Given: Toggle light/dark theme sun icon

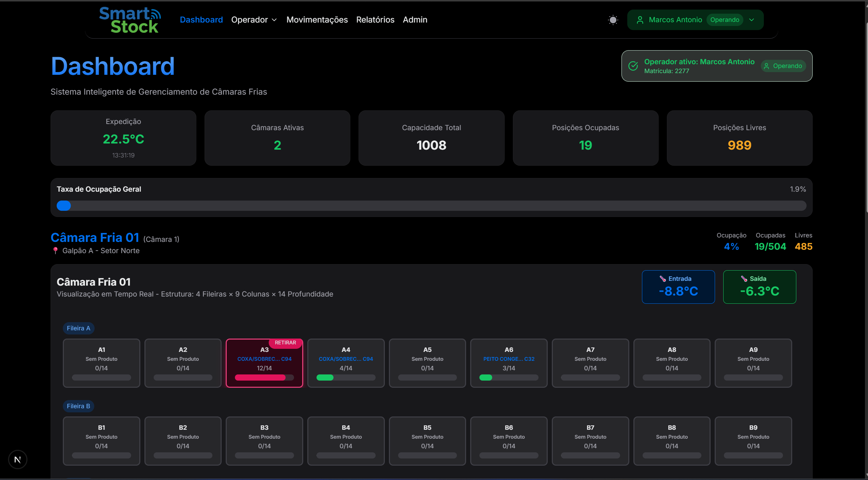Looking at the screenshot, I should coord(613,20).
